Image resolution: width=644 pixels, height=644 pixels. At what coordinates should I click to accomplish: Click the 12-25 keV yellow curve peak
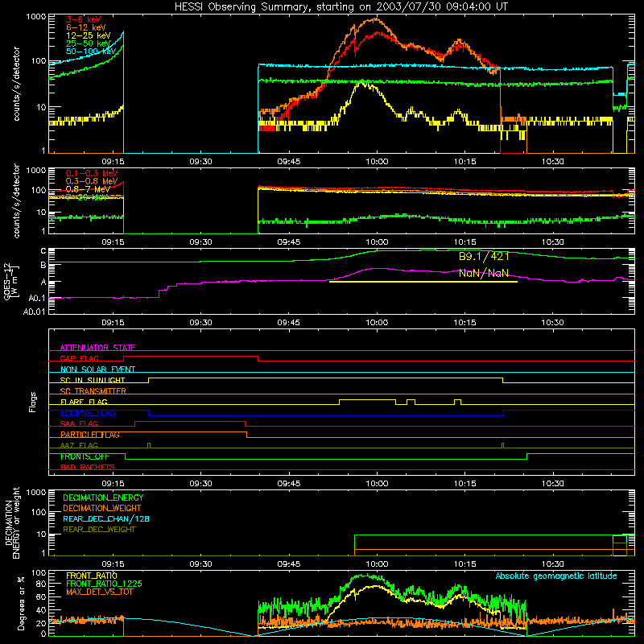click(363, 81)
